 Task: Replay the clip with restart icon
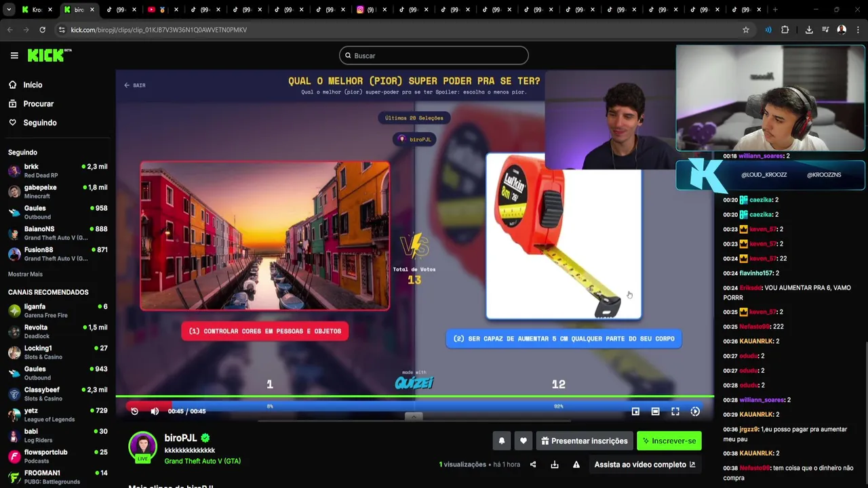(134, 411)
